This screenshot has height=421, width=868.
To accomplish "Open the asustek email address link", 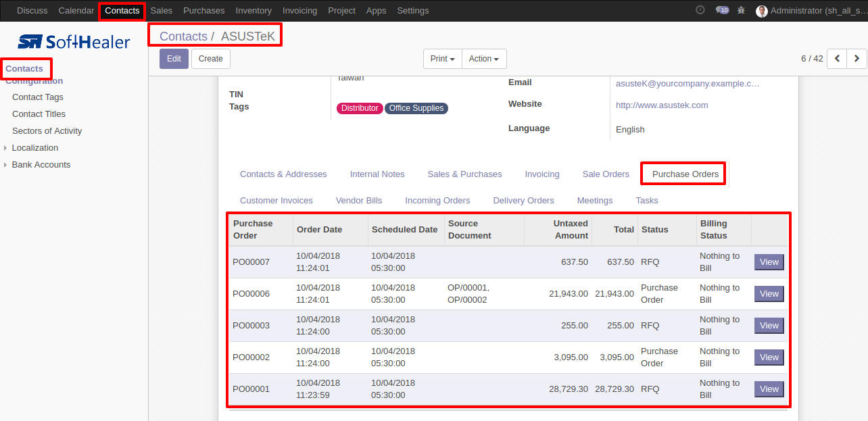I will pyautogui.click(x=688, y=84).
